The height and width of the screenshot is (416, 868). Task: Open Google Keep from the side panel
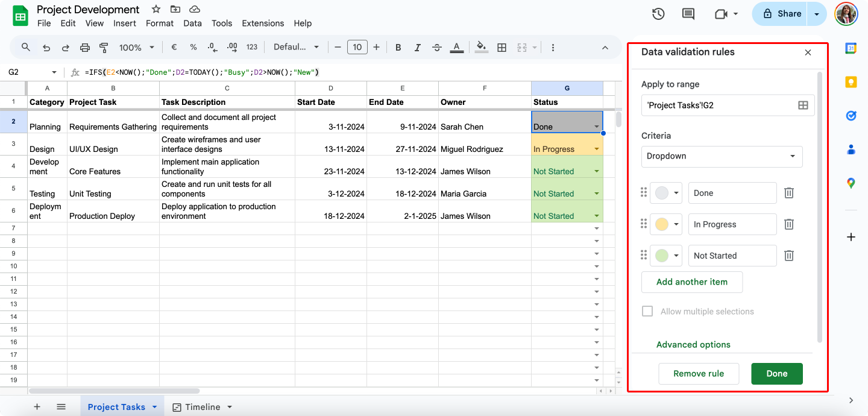pos(851,82)
